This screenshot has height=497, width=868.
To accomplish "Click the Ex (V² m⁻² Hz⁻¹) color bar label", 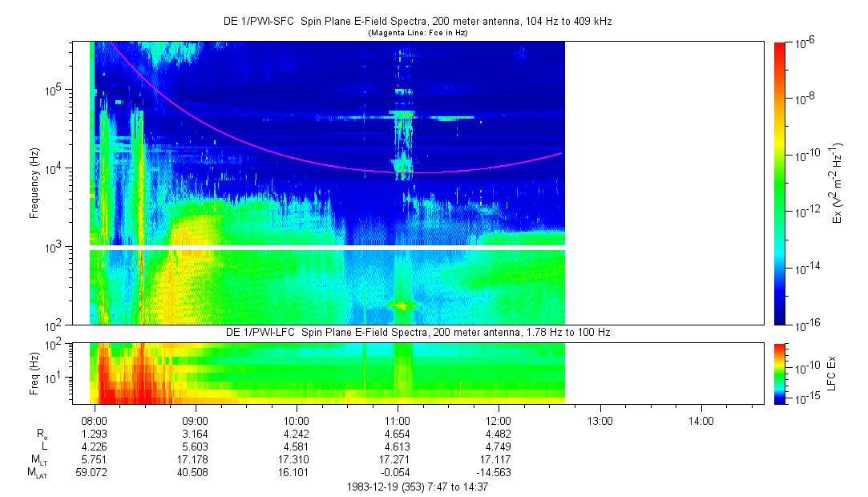I will point(838,183).
